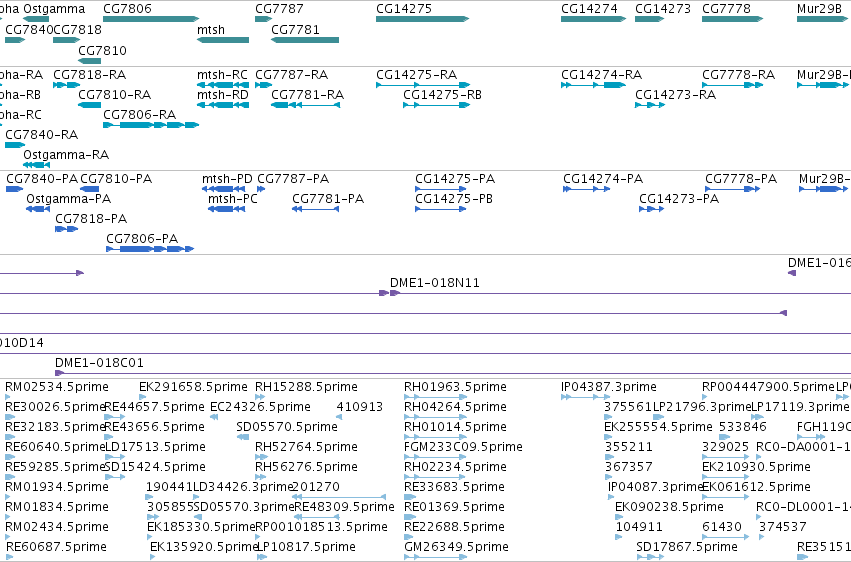This screenshot has width=851, height=562.
Task: Select the GM26349.5prime EST
Action: [x=435, y=557]
